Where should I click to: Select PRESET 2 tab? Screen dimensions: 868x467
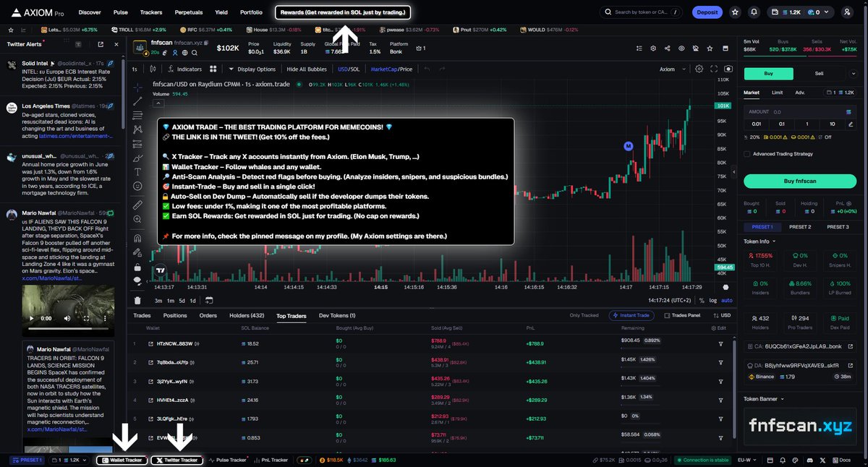799,227
